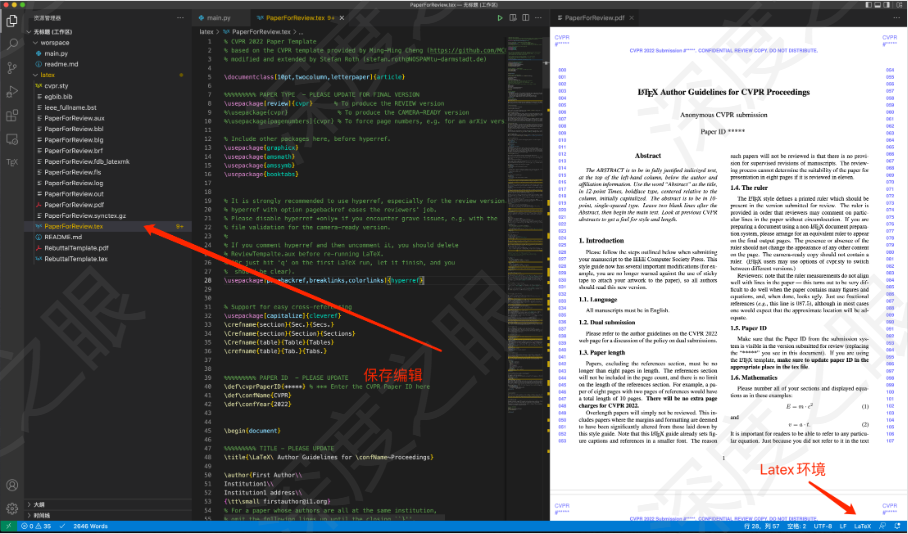Click PaperForReview.tex breadcrumb segment

261,32
